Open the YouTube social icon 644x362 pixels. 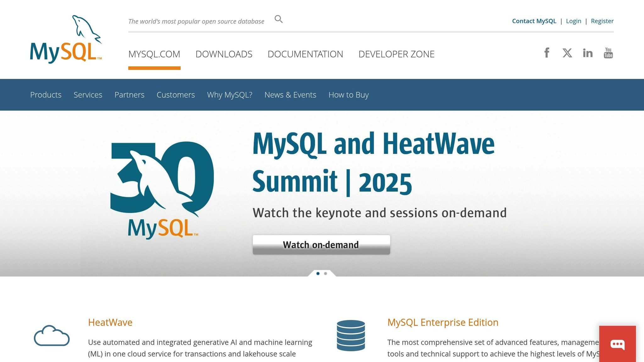(608, 53)
